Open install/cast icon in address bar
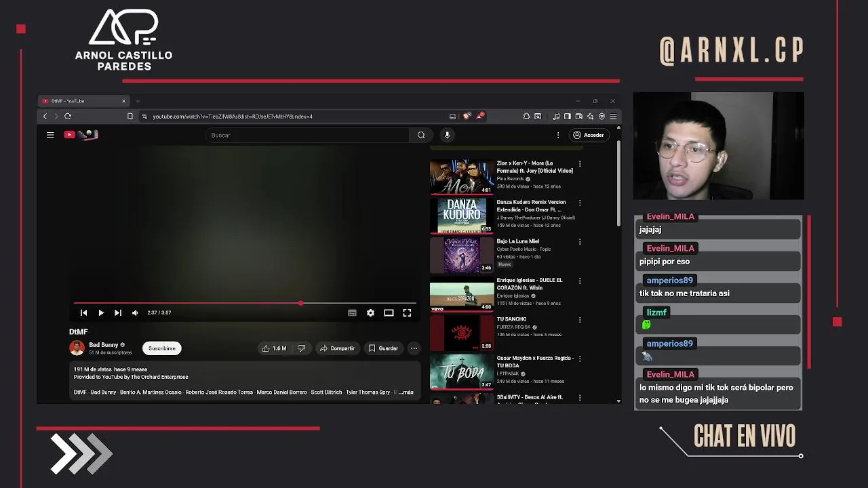 [x=452, y=117]
